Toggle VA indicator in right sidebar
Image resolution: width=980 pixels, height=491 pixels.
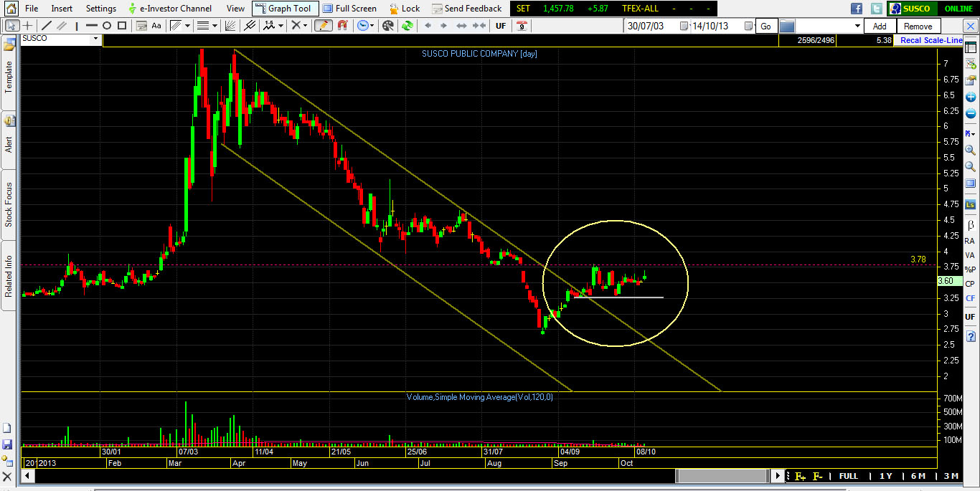pyautogui.click(x=970, y=255)
